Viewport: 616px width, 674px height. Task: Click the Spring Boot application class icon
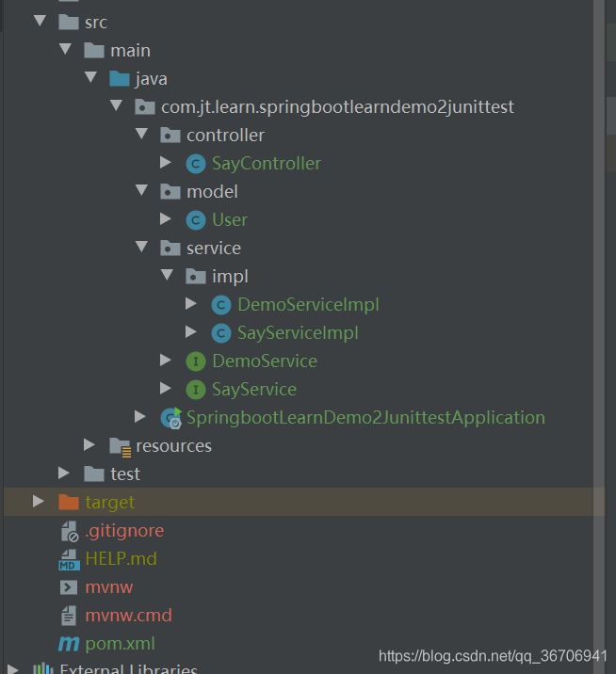171,418
